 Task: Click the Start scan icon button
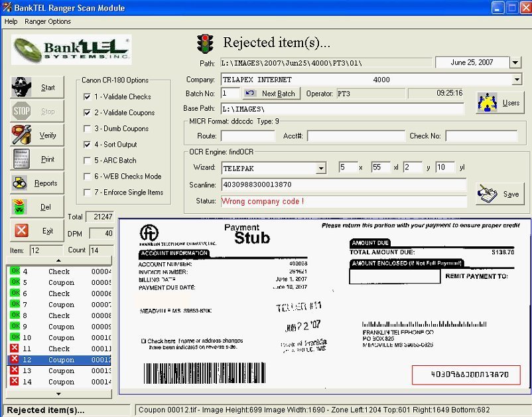tap(22, 88)
